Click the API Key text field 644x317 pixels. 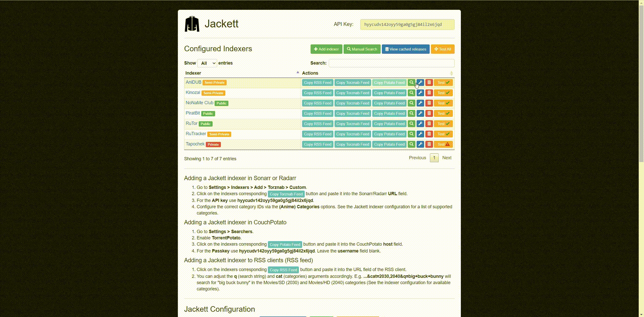click(407, 25)
